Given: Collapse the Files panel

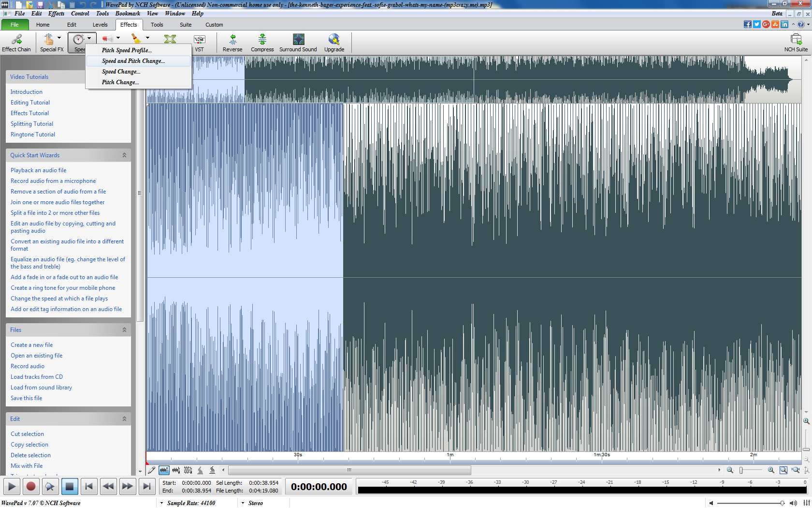Looking at the screenshot, I should [124, 330].
